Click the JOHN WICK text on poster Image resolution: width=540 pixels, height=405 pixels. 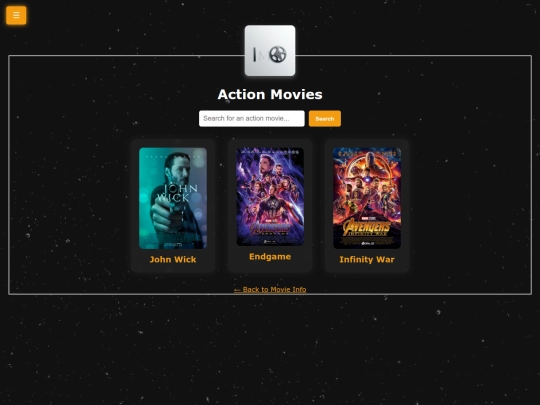tap(178, 193)
